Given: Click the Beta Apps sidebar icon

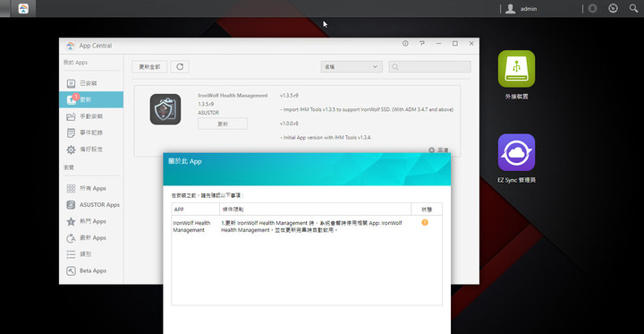Looking at the screenshot, I should [71, 270].
